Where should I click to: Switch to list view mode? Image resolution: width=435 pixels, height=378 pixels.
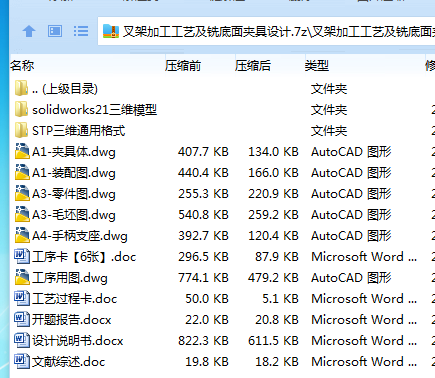81,31
